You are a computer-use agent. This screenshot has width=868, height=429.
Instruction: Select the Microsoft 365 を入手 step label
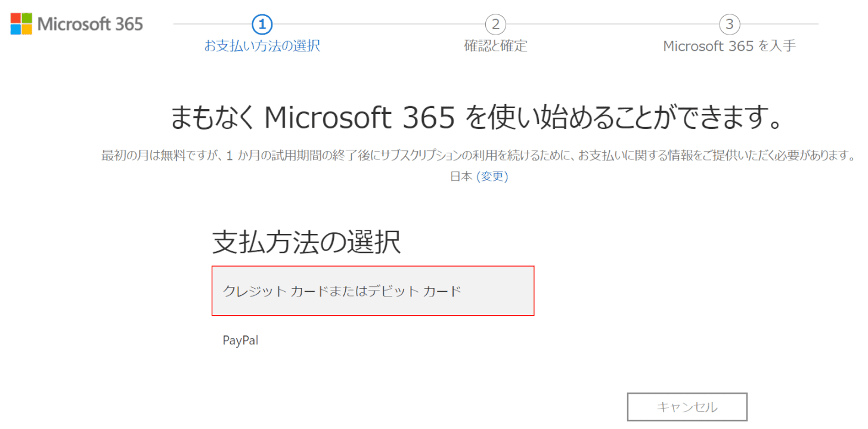point(729,46)
